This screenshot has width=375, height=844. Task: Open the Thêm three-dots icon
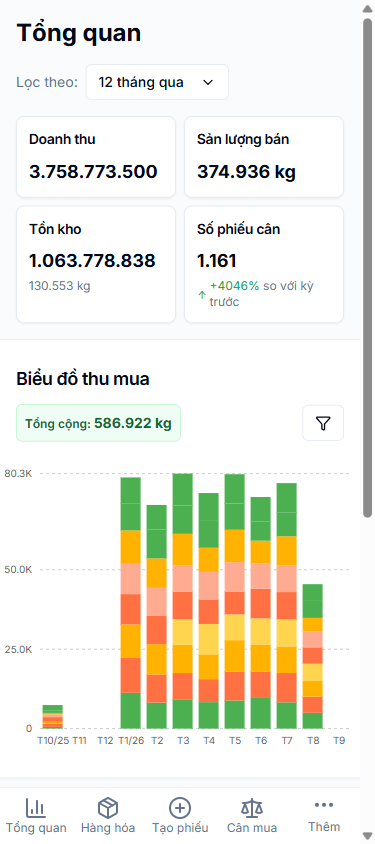click(x=324, y=805)
